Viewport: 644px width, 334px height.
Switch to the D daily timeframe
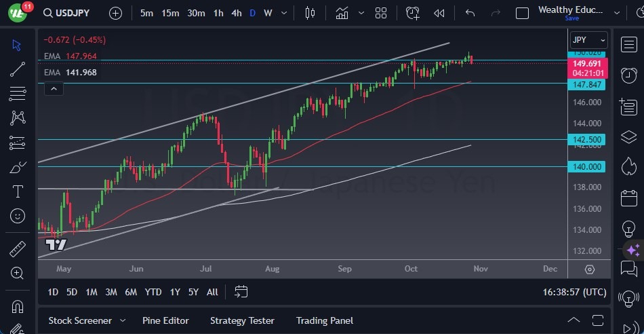pyautogui.click(x=253, y=13)
